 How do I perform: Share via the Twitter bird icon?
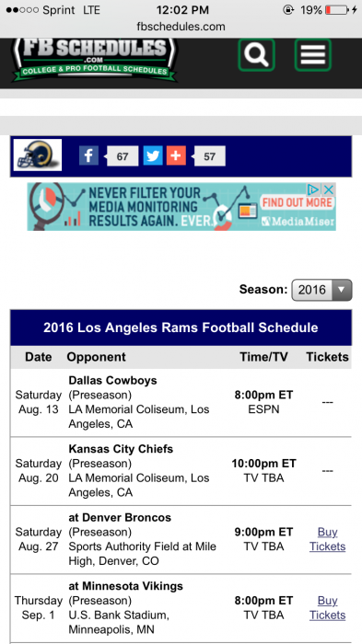[x=153, y=156]
